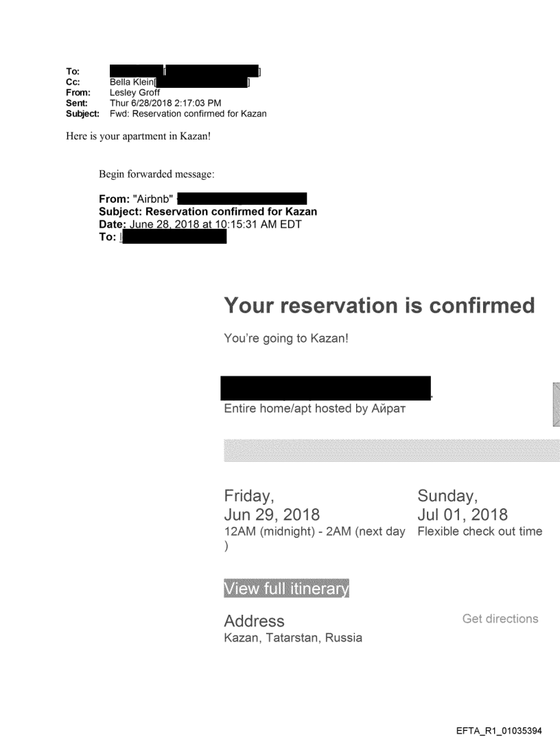Click the "Begin forwarded message:" line
The width and height of the screenshot is (560, 737).
156,173
